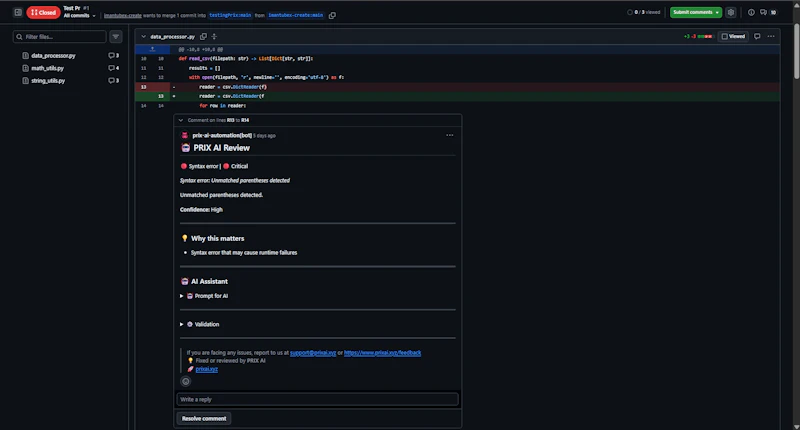Click the Filter files search field
The width and height of the screenshot is (800, 430).
click(60, 37)
